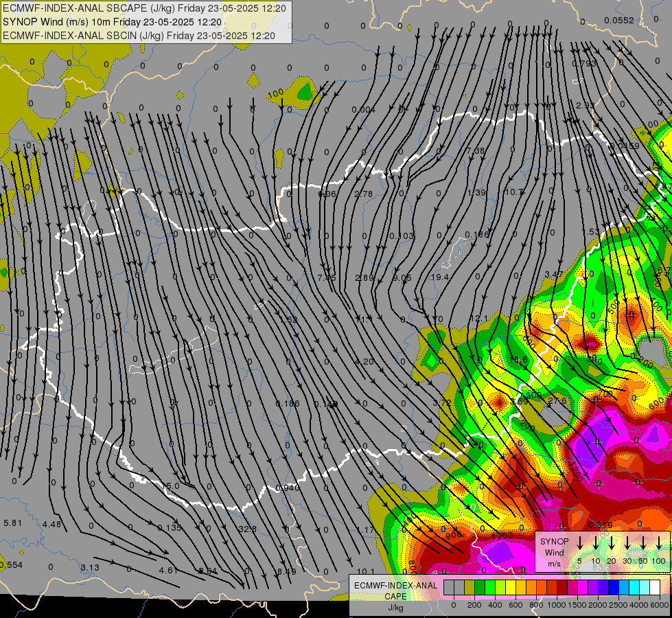
Task: Click the 4.61 value on the map
Action: [x=168, y=571]
